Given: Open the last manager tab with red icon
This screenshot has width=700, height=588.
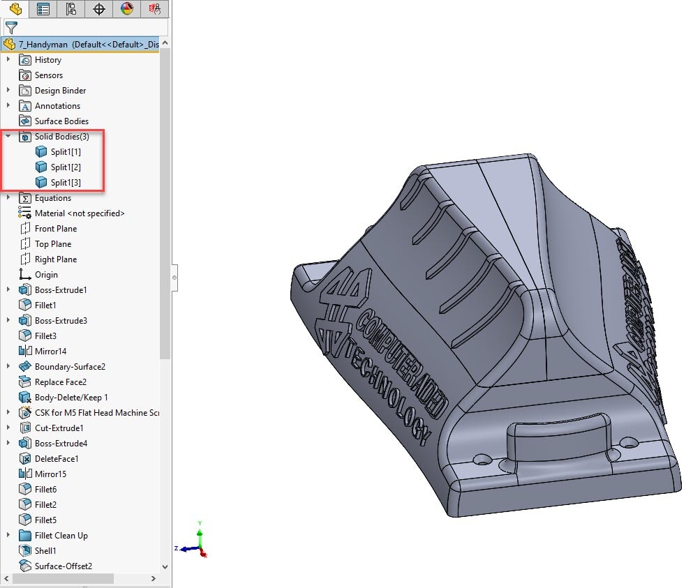Looking at the screenshot, I should click(x=154, y=9).
